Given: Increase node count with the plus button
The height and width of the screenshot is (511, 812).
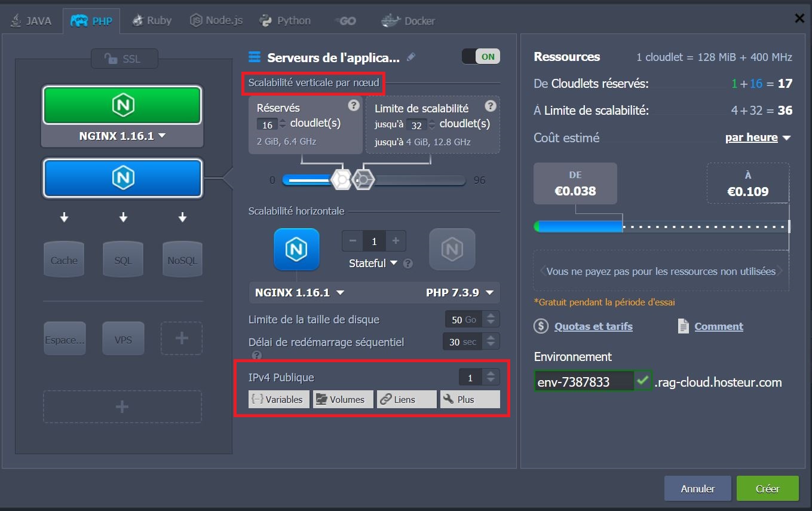Looking at the screenshot, I should 396,241.
